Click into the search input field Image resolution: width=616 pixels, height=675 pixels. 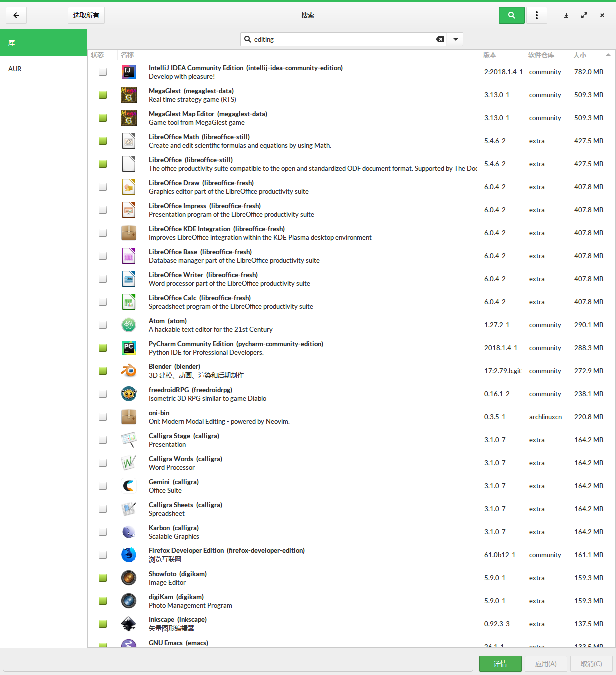coord(344,39)
